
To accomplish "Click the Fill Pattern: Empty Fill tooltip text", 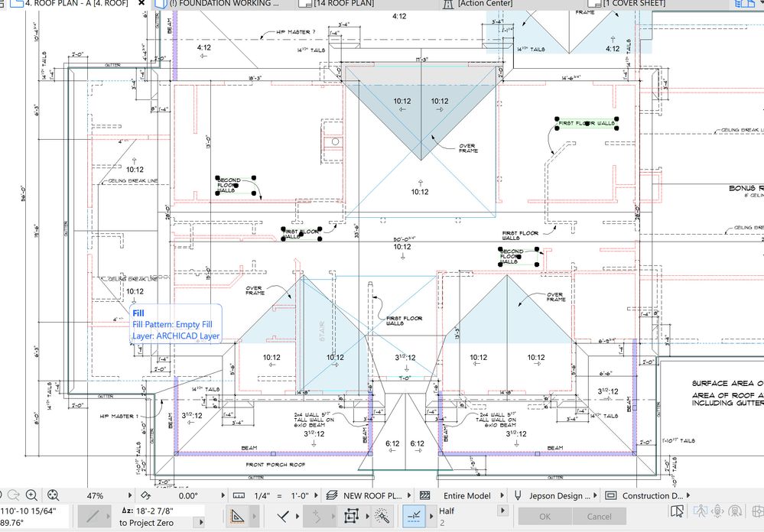I will 173,324.
